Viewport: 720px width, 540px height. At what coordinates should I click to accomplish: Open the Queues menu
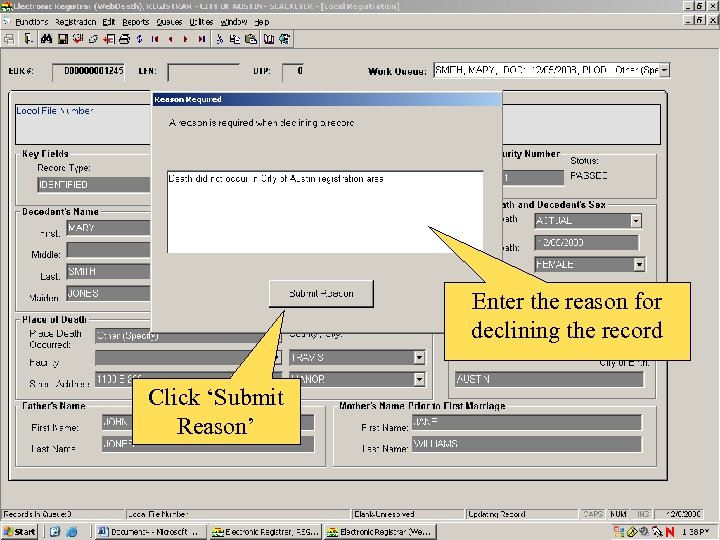pos(169,22)
